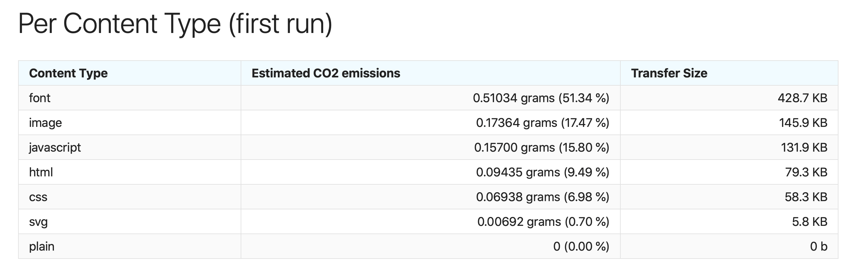Click the 0.17364 grams emissions value
868x269 pixels.
(x=543, y=123)
